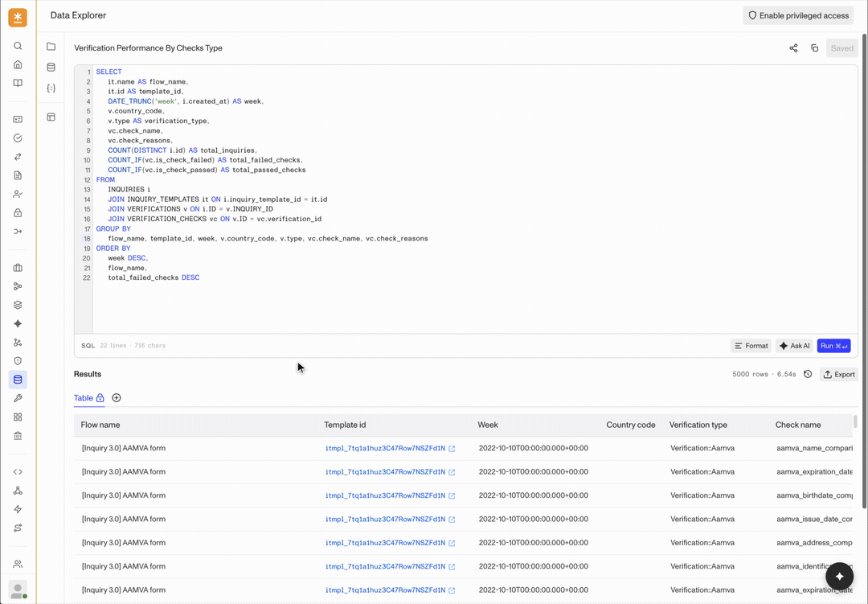Click line number 18 in the editor gutter
Screen dimensions: 868x604
(x=87, y=239)
